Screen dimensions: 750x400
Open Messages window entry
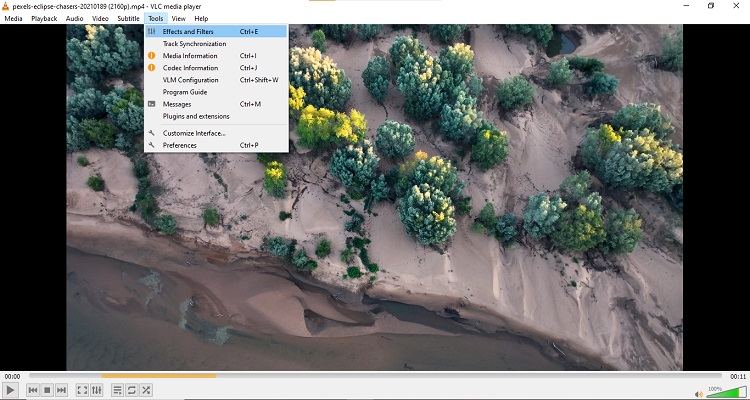point(216,104)
